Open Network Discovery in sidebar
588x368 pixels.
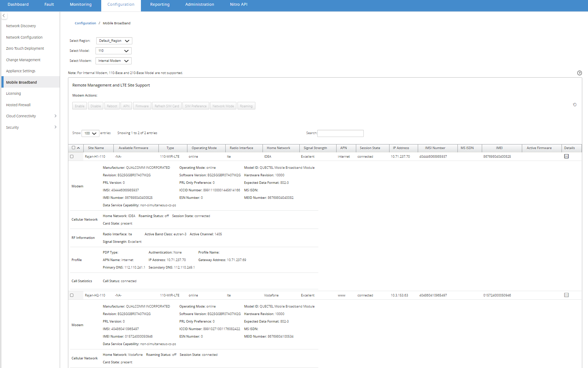tap(21, 26)
